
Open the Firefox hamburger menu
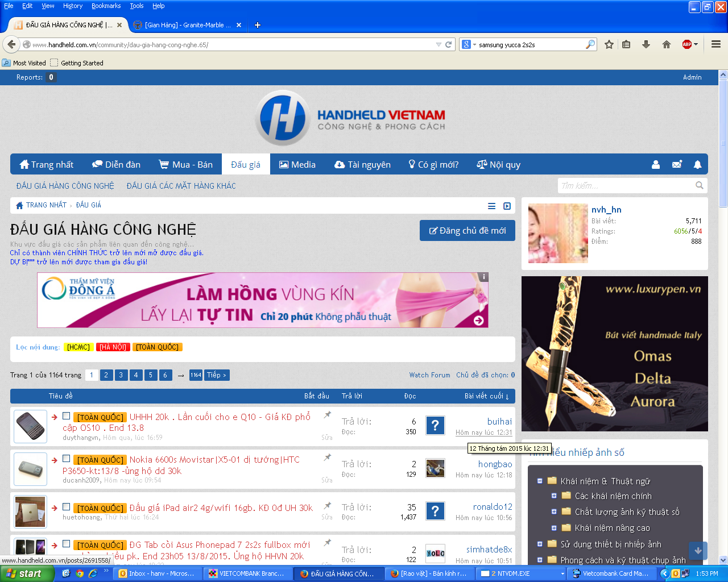click(x=716, y=44)
